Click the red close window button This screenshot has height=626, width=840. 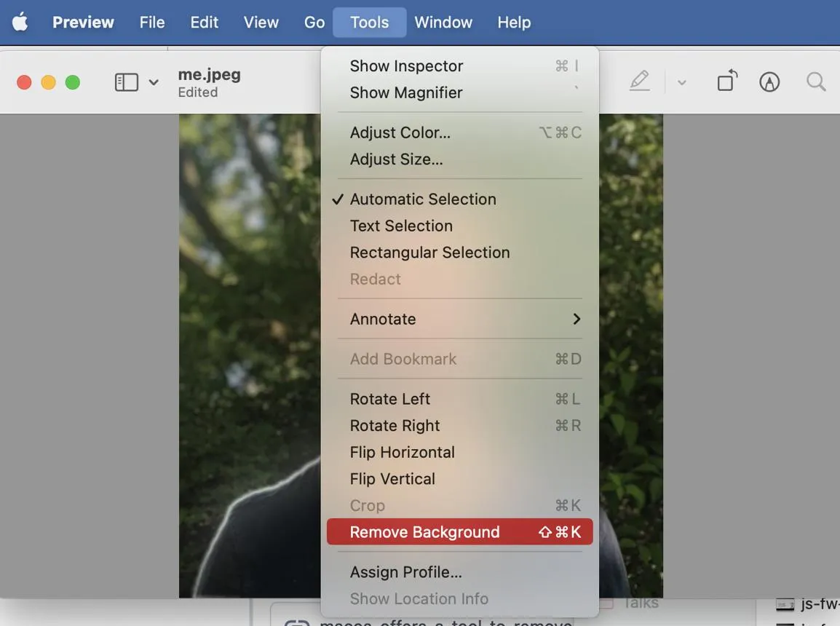(24, 82)
